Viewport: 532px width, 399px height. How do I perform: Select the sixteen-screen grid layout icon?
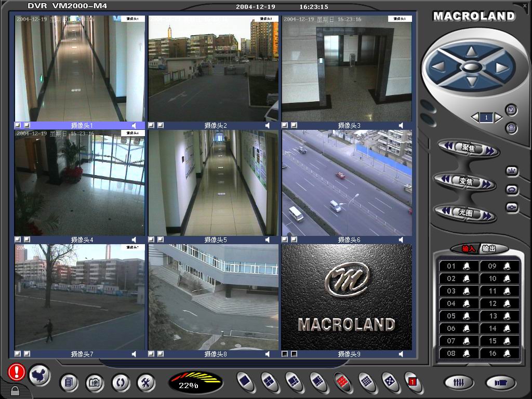click(367, 381)
